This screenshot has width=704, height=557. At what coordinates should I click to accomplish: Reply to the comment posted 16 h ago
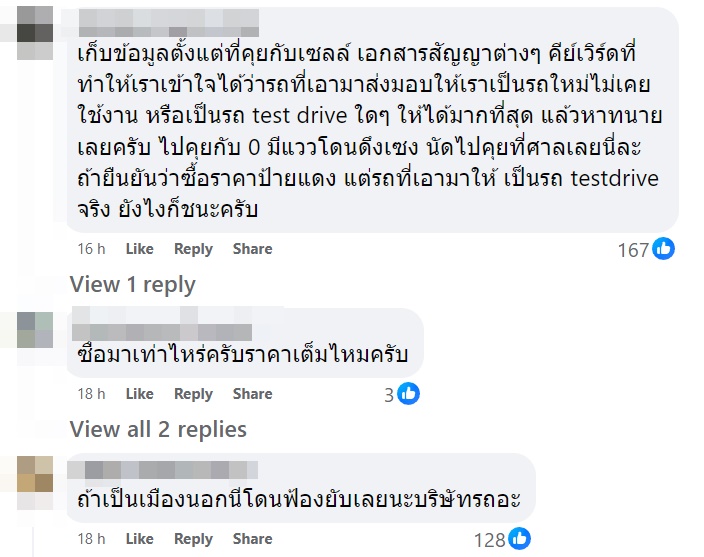point(193,249)
